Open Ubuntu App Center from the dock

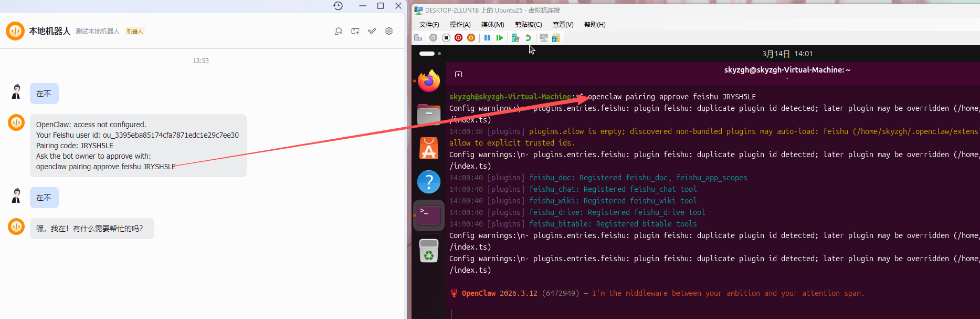[x=429, y=148]
